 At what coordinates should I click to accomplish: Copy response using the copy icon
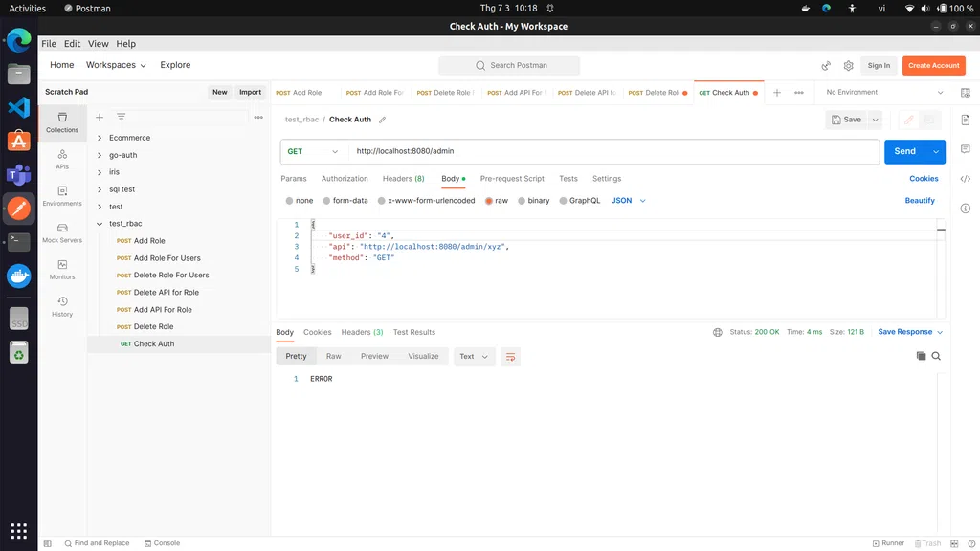pyautogui.click(x=921, y=356)
